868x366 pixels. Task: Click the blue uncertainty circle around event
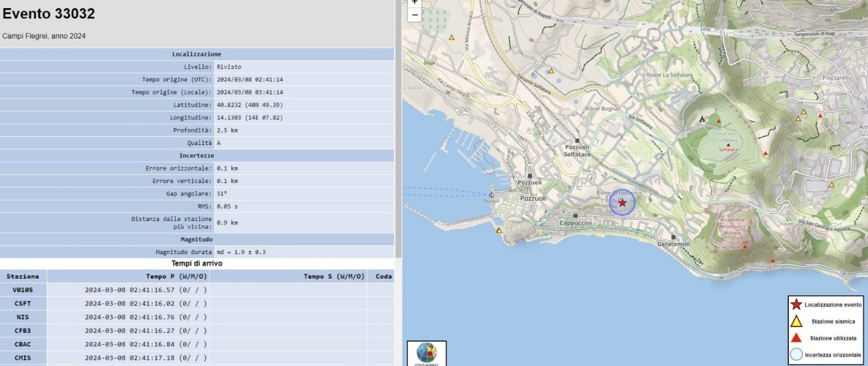click(x=622, y=202)
